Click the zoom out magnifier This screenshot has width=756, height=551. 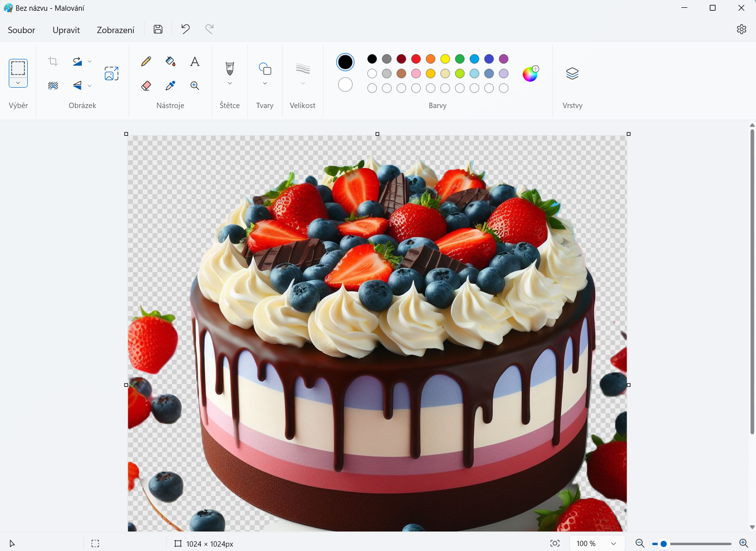[x=640, y=543]
